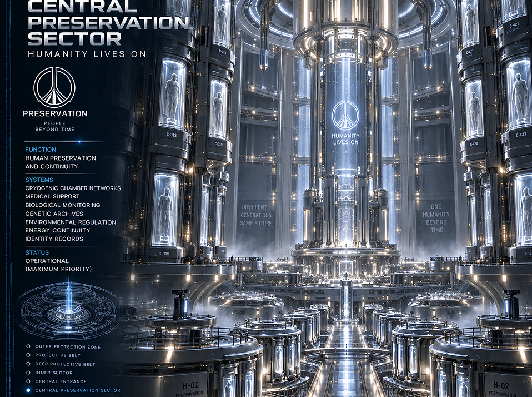Select the Outer Protection Zone bullet

pos(28,346)
